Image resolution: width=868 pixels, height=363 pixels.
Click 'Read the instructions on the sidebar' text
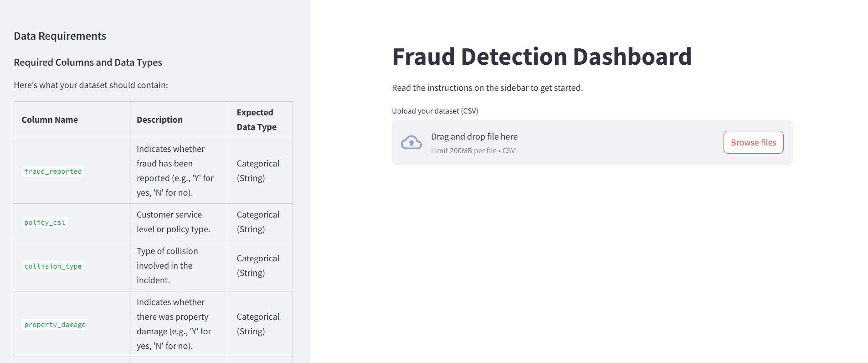coord(487,88)
